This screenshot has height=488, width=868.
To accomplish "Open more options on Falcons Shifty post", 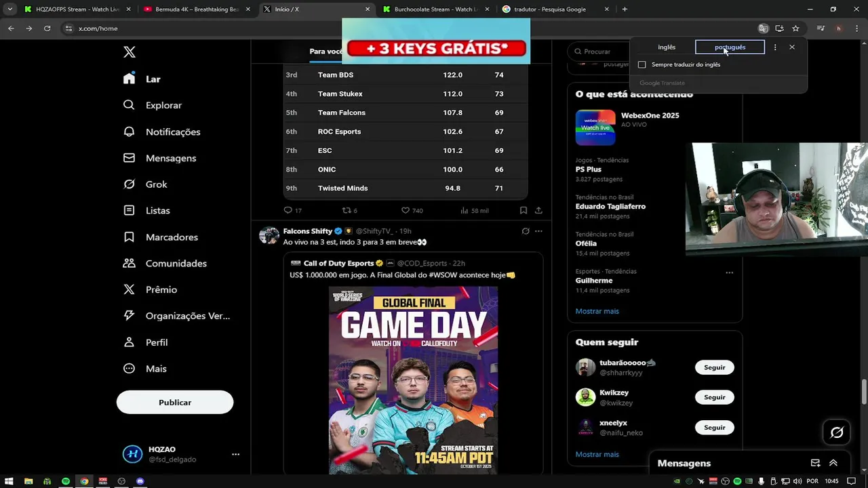I will point(538,231).
